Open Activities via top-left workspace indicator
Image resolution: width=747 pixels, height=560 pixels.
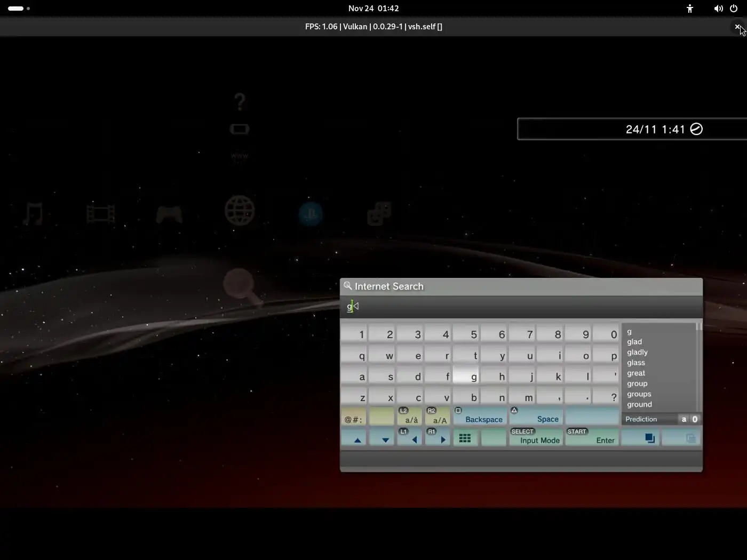click(x=19, y=9)
